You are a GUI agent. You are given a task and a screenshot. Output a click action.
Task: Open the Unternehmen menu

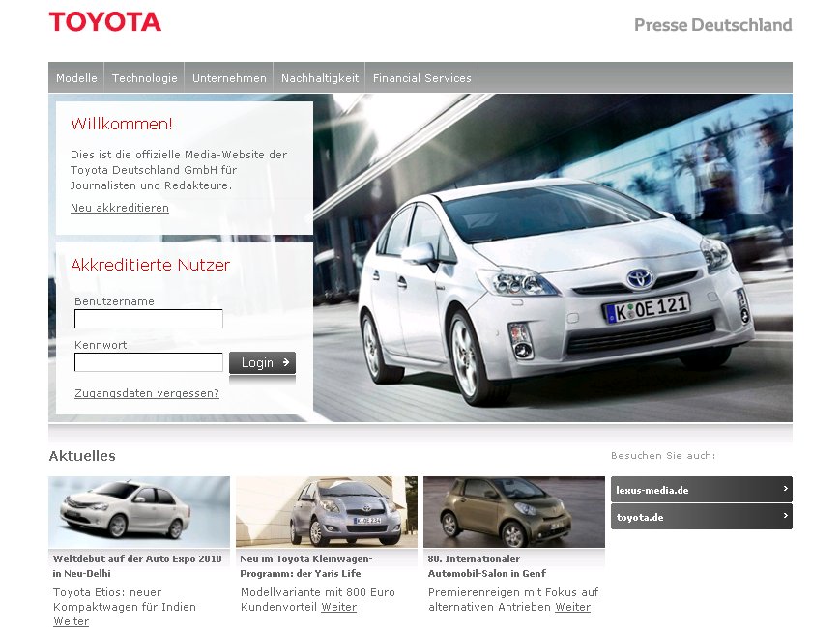pos(229,78)
